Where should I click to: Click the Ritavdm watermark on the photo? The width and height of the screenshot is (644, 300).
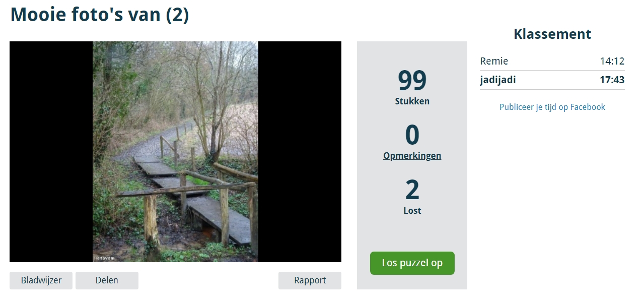(105, 258)
